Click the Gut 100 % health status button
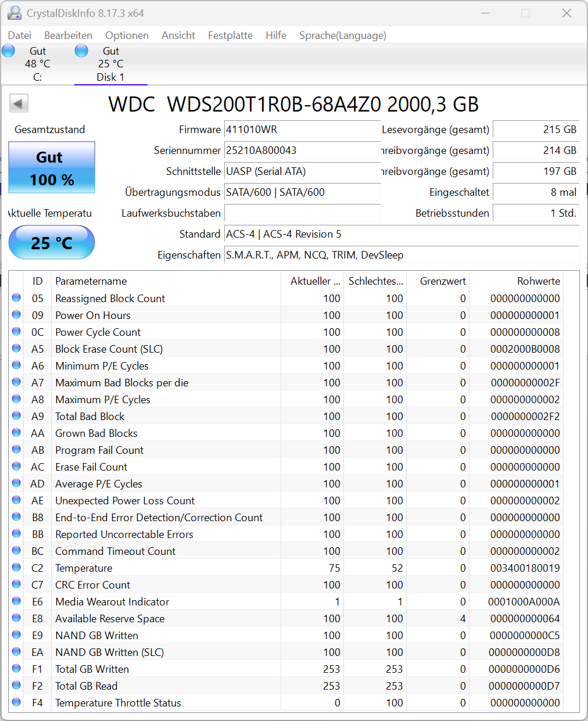 coord(52,167)
